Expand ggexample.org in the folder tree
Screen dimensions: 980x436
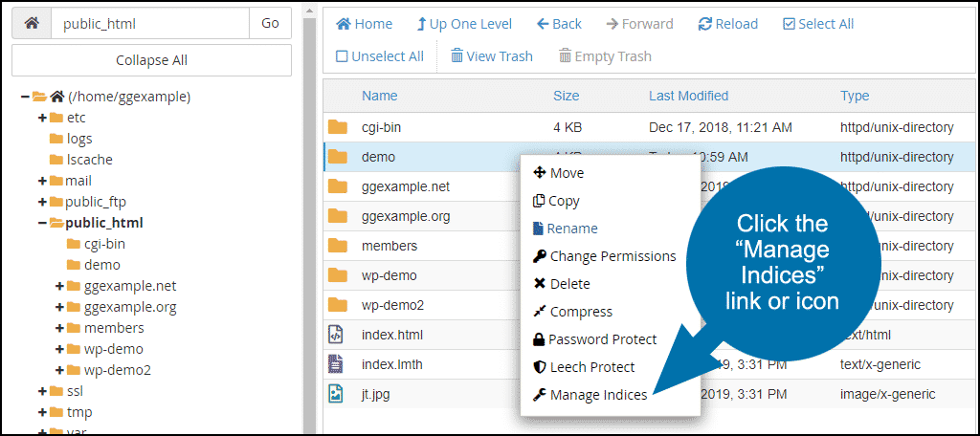(60, 307)
